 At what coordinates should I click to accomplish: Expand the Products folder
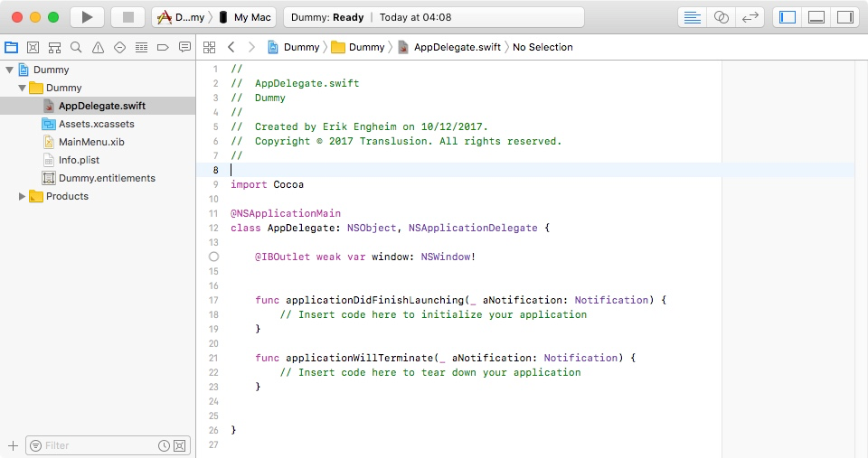pyautogui.click(x=22, y=196)
